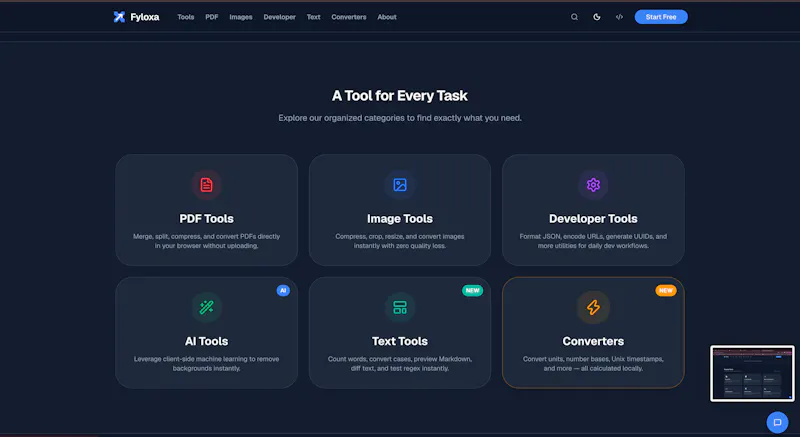Click the Fyloxa logo icon
This screenshot has width=800, height=437.
pyautogui.click(x=119, y=17)
